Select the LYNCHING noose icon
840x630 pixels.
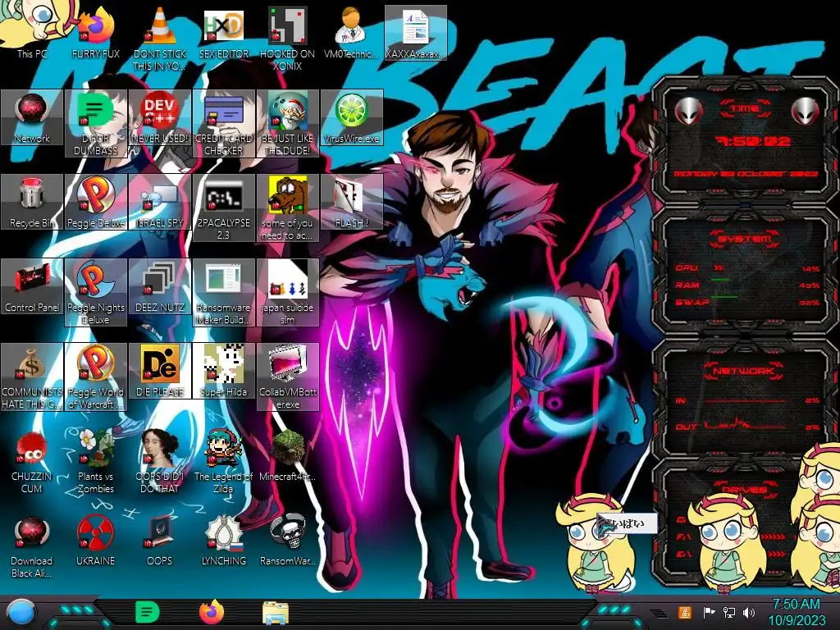223,540
